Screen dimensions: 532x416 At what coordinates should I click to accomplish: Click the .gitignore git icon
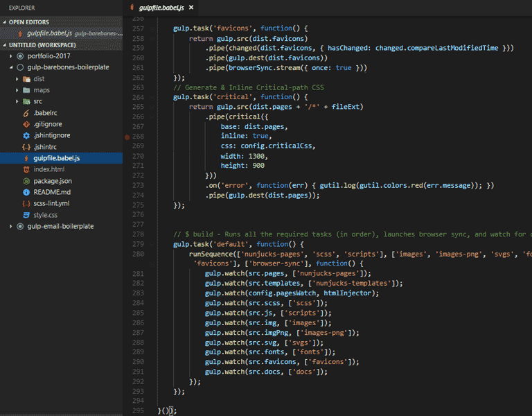pos(26,124)
